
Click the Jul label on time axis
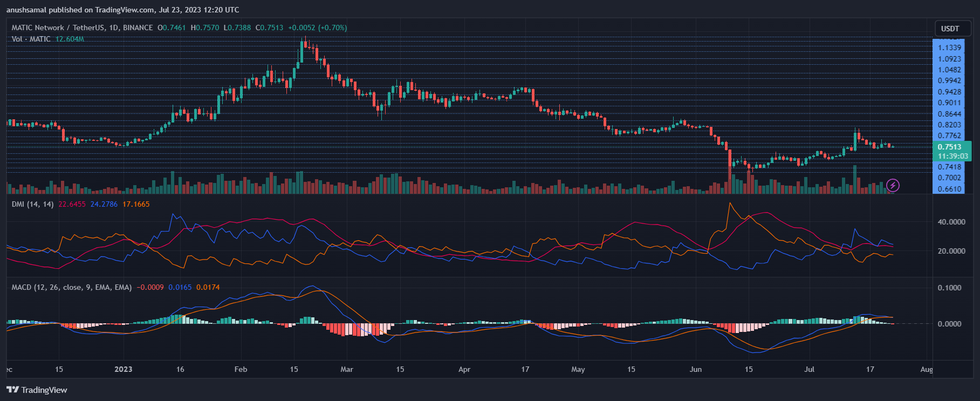click(x=809, y=369)
